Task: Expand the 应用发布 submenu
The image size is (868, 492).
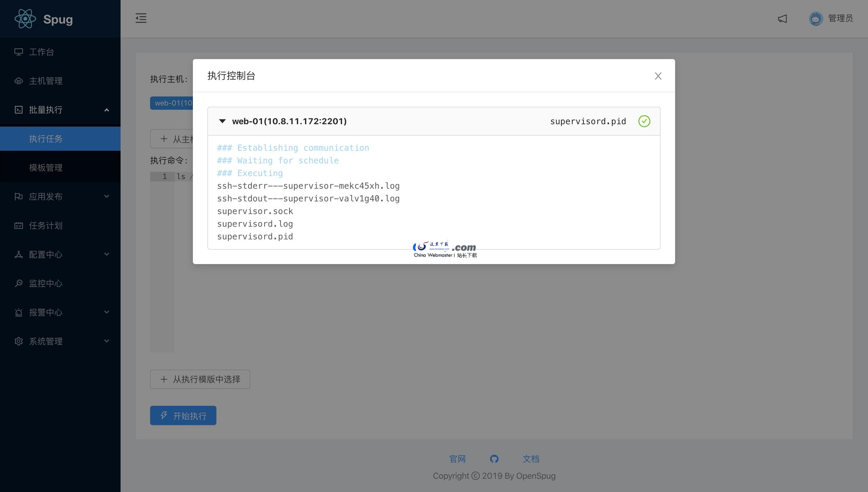Action: (46, 196)
